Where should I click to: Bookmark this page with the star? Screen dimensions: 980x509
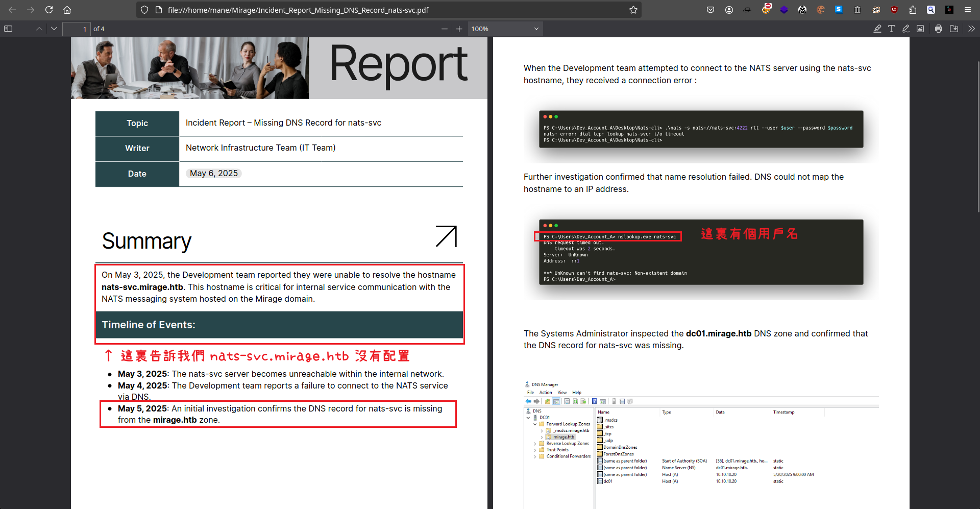click(x=633, y=10)
